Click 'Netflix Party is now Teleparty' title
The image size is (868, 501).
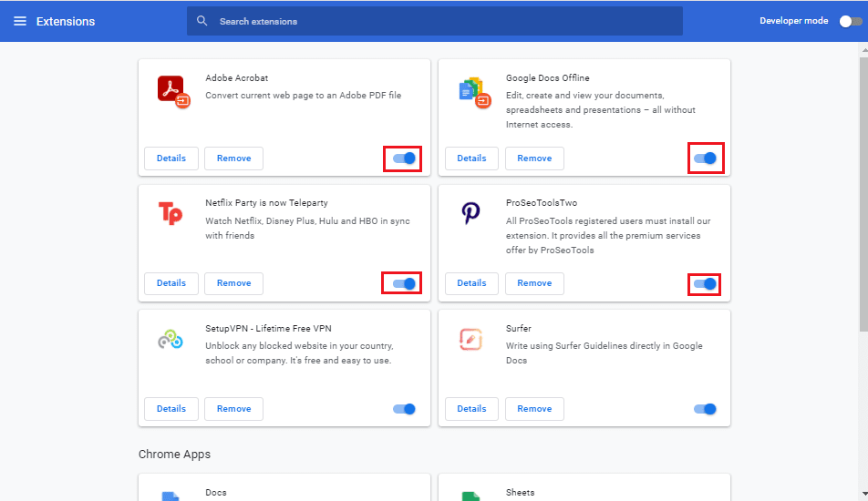coord(266,203)
